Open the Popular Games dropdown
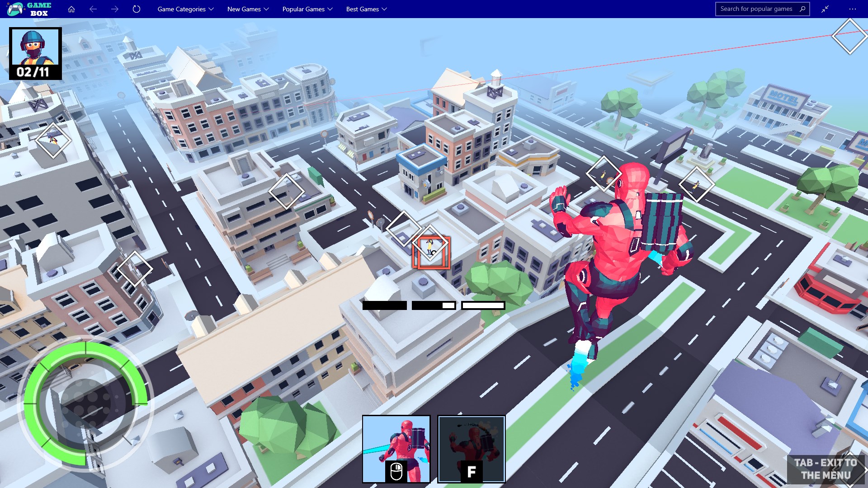The height and width of the screenshot is (488, 868). pyautogui.click(x=307, y=9)
